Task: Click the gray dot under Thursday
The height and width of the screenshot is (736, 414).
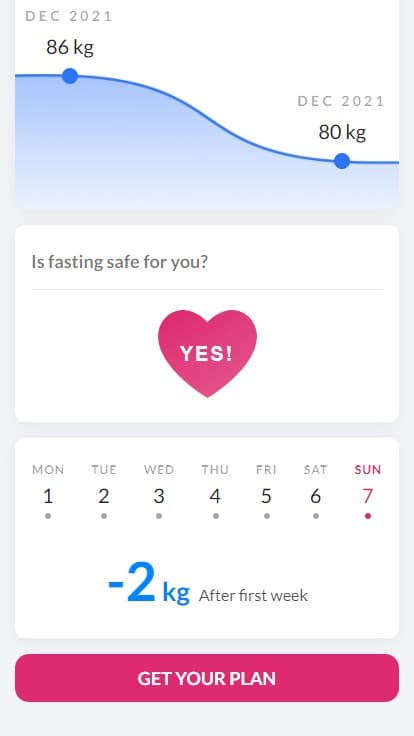Action: pyautogui.click(x=215, y=516)
